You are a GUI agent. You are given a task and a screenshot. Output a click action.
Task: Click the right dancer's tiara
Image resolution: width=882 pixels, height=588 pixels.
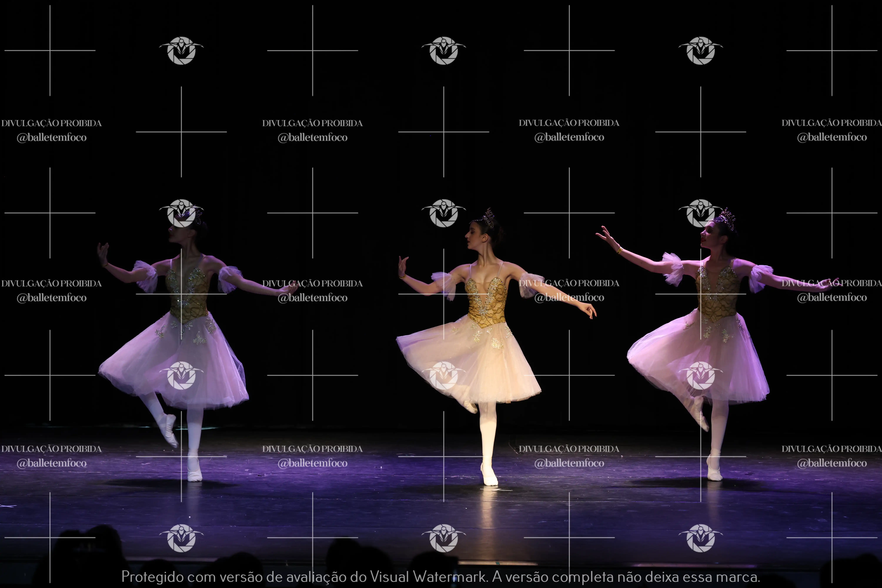728,218
